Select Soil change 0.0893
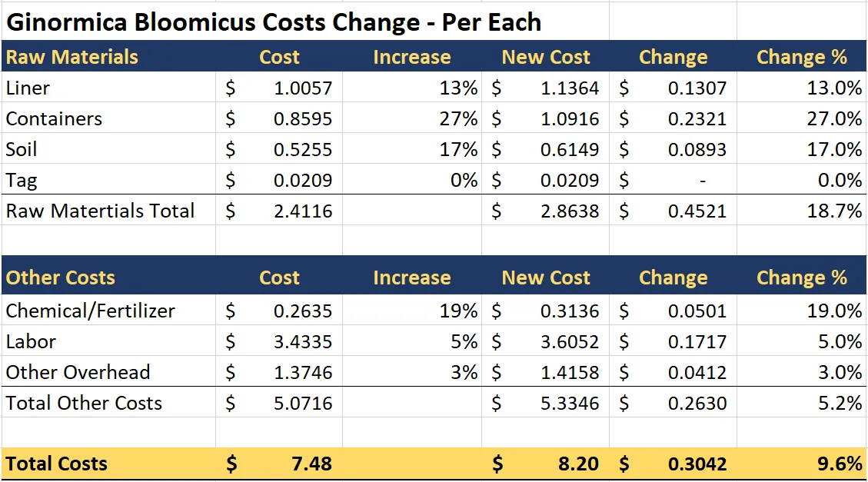 [697, 149]
